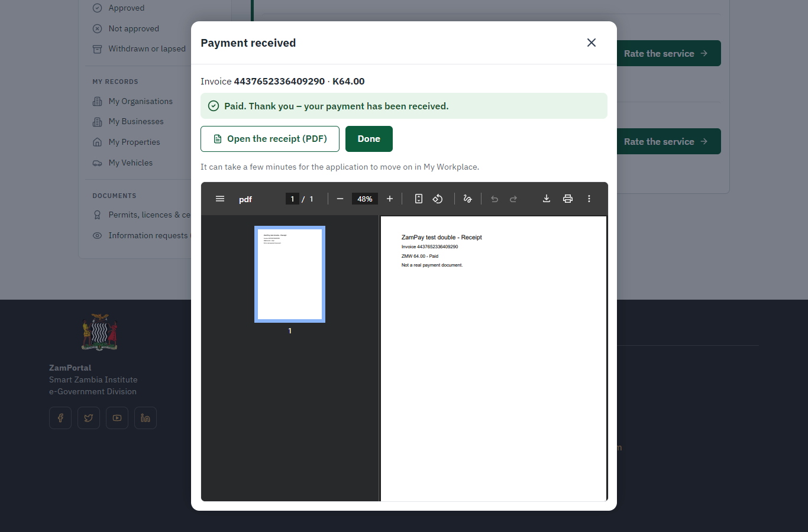Select the 48% zoom level field
Viewport: 808px width, 532px height.
point(365,199)
